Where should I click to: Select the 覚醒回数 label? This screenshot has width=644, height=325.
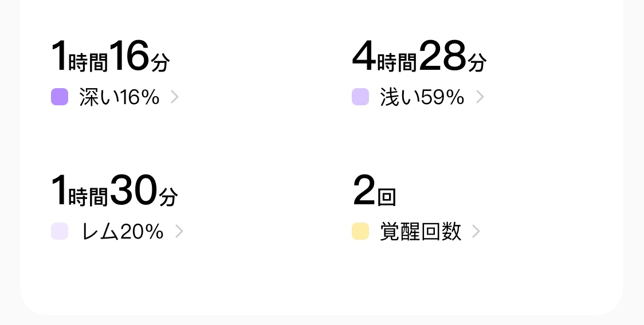pyautogui.click(x=421, y=231)
